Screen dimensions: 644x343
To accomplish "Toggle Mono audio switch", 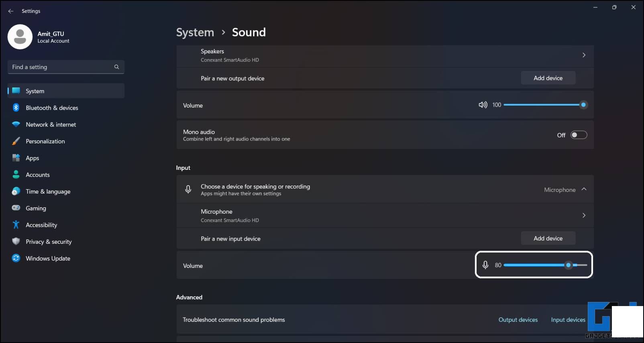I will [579, 135].
